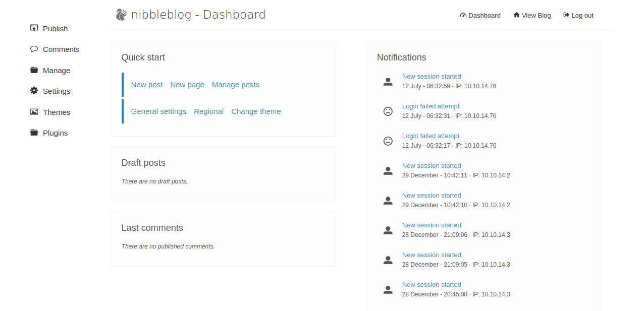Open the Change theme link

256,111
